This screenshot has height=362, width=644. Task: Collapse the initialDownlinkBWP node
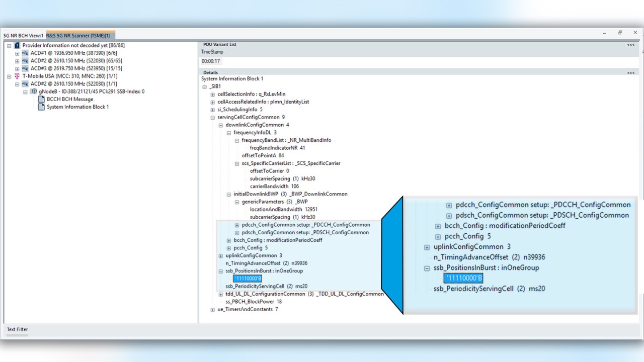click(228, 194)
